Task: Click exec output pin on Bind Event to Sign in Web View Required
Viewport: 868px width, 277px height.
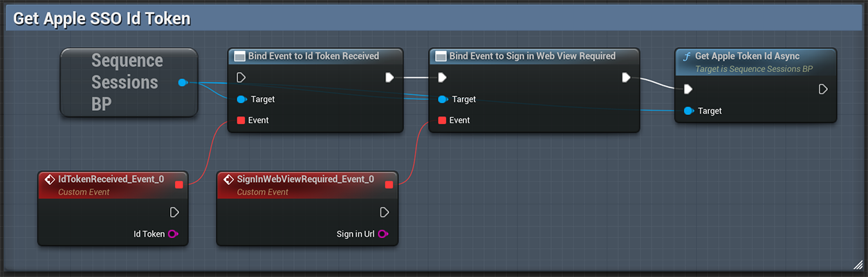Action: point(626,77)
